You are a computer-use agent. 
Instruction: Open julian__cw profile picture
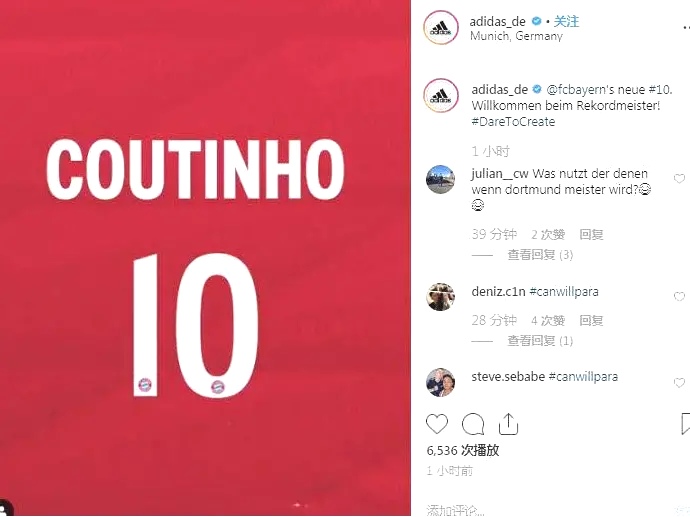coord(440,180)
